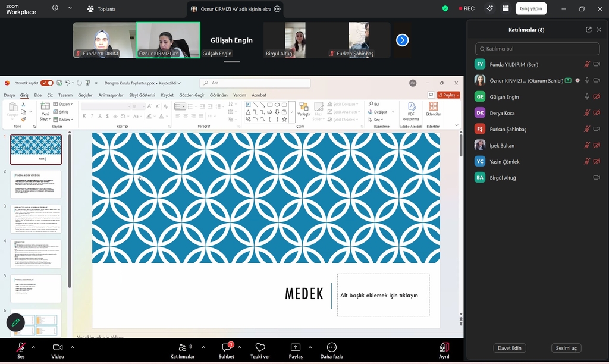609x364 pixels.
Task: Open the Toplantı tab in the top bar
Action: coord(101,9)
